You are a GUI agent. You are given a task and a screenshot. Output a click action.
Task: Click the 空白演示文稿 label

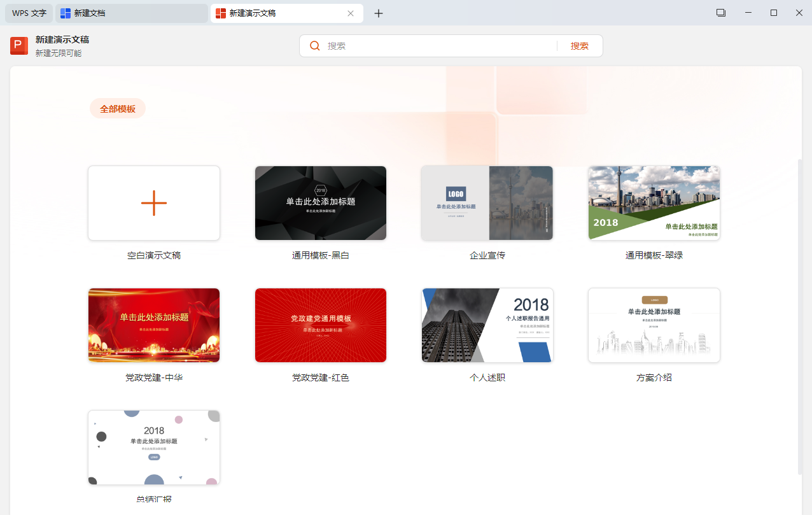pos(154,255)
